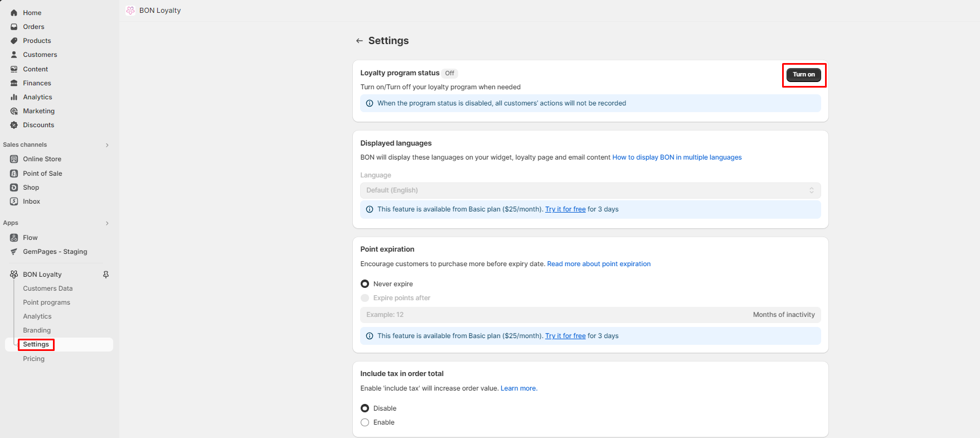The image size is (980, 438).
Task: Click the Home icon in sidebar
Action: (14, 13)
